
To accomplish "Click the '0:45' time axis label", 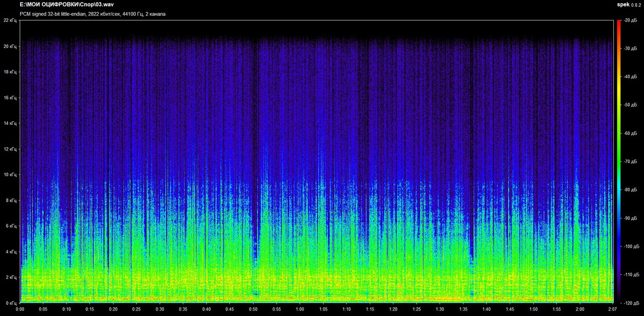I will tap(230, 309).
